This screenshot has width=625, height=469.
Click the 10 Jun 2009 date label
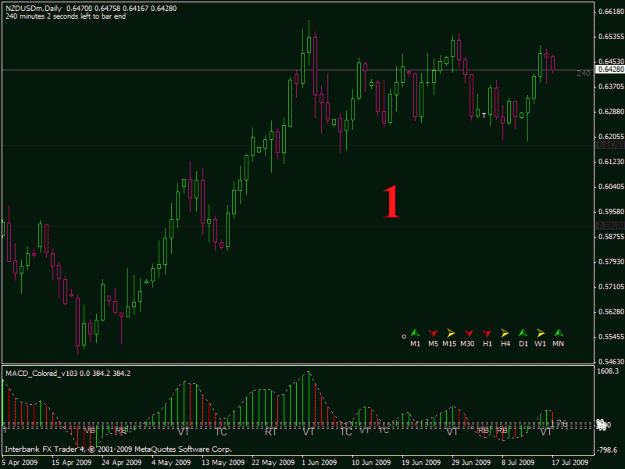[371, 462]
